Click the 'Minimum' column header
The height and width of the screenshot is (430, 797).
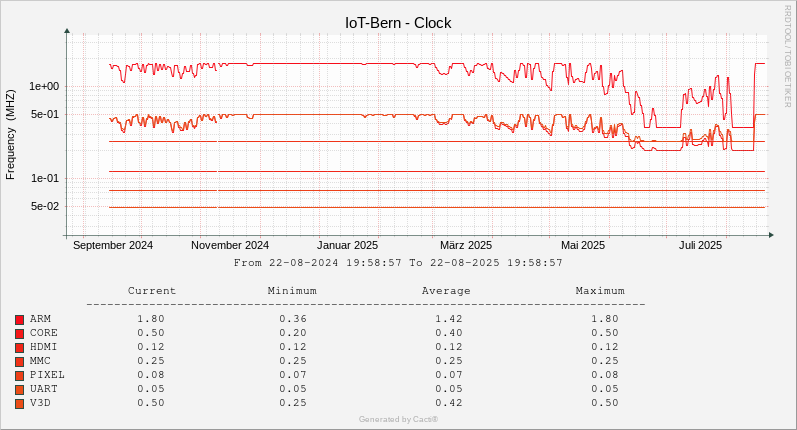tap(292, 291)
